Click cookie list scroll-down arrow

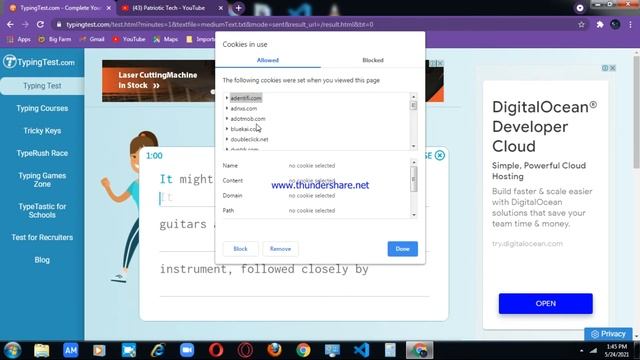click(413, 146)
